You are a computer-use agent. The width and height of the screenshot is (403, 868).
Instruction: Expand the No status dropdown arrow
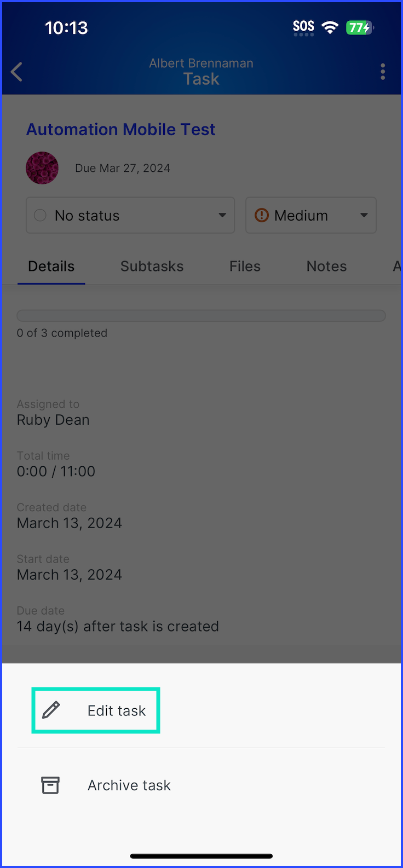click(x=222, y=215)
